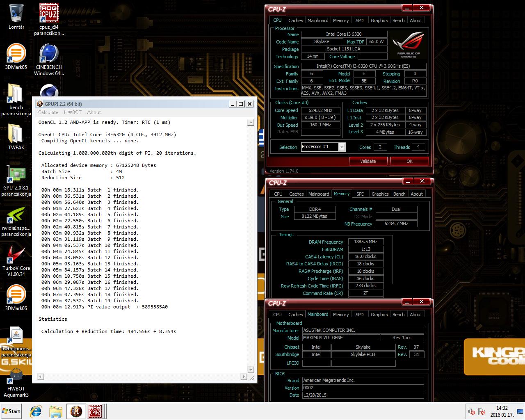The width and height of the screenshot is (525, 420).
Task: Click the Validate button in CPU-Z
Action: [x=368, y=161]
